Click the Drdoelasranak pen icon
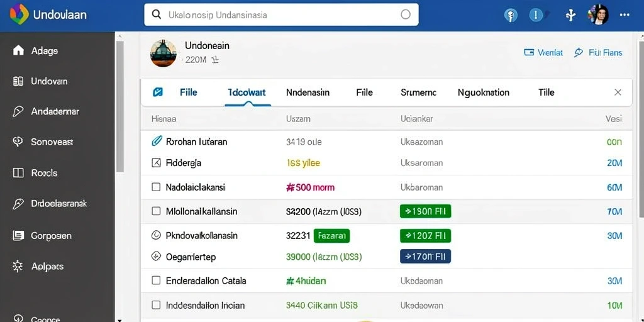This screenshot has height=322, width=644. 18,203
